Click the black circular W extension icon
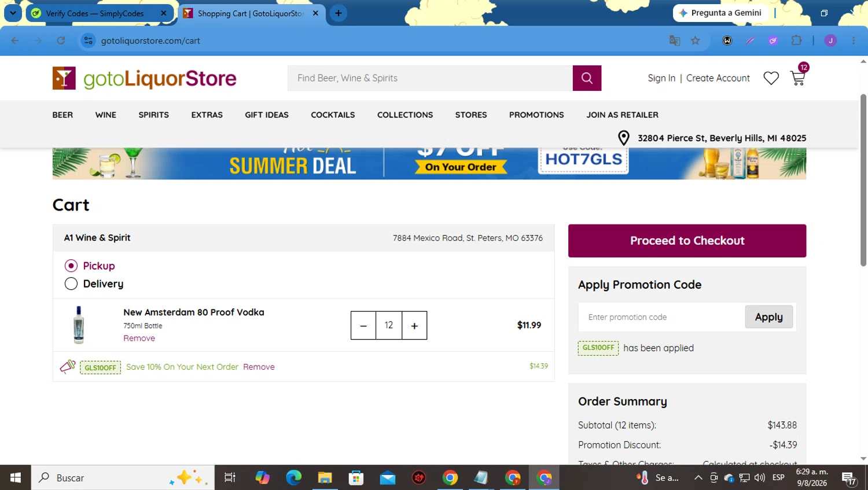 (x=727, y=40)
